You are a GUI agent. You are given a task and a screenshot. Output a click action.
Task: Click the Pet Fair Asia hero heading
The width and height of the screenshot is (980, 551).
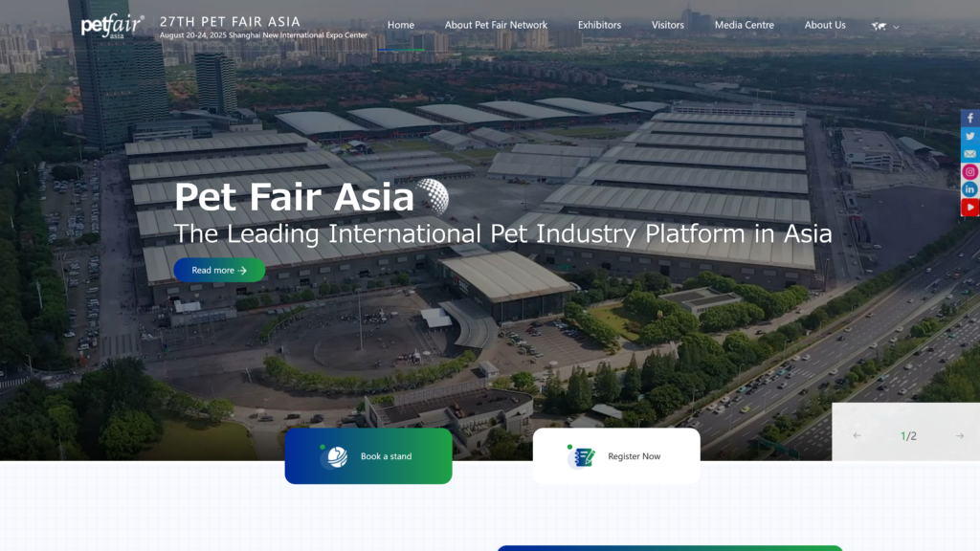pyautogui.click(x=294, y=197)
